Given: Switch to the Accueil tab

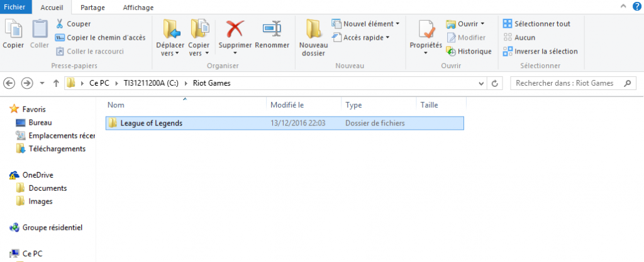Looking at the screenshot, I should tap(52, 8).
